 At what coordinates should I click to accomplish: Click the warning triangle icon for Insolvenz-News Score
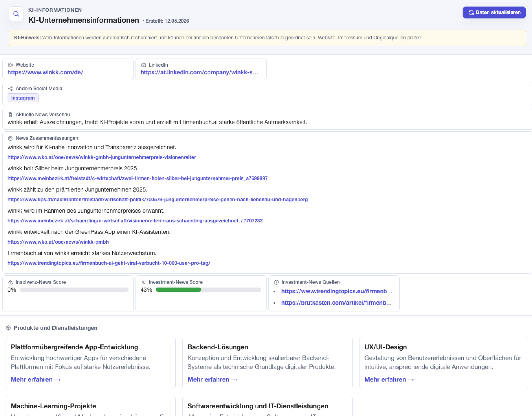tap(10, 282)
